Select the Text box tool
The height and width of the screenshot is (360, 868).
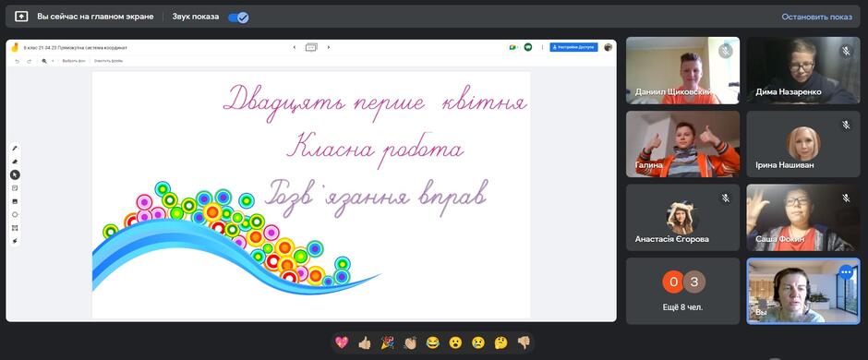pos(15,228)
